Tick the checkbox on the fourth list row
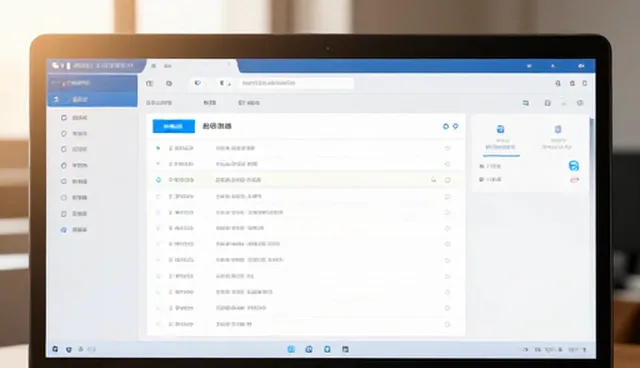 pyautogui.click(x=158, y=196)
